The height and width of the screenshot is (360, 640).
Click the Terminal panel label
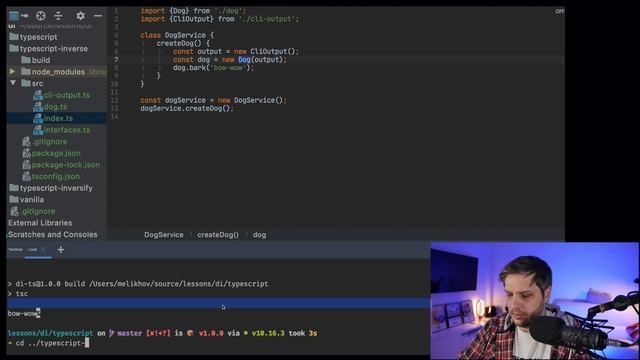(15, 249)
